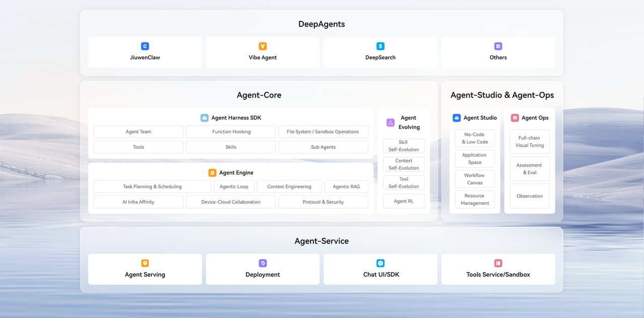Select the Agent Team box

(138, 132)
